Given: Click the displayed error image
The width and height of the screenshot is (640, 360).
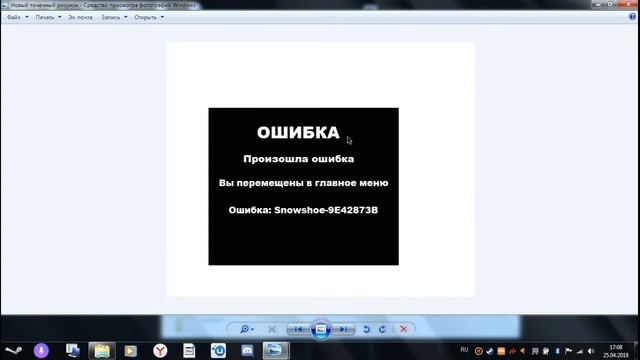Looking at the screenshot, I should [320, 169].
